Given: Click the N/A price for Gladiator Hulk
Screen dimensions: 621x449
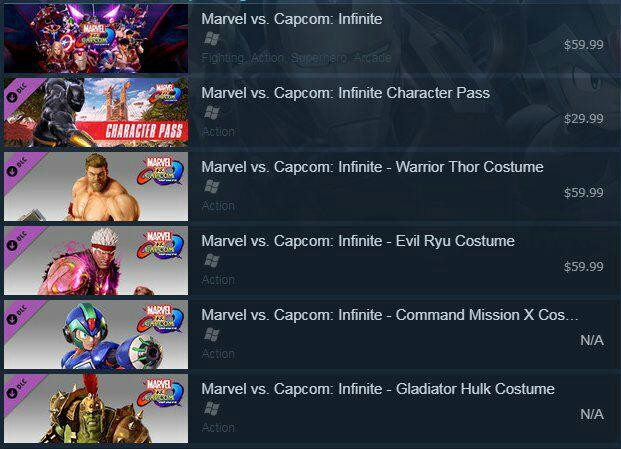Looking at the screenshot, I should [592, 415].
